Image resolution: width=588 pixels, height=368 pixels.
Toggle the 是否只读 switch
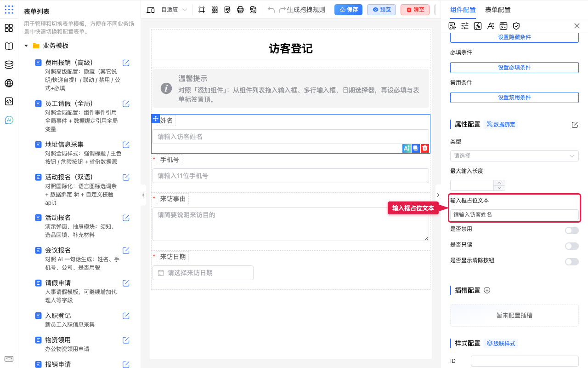572,246
